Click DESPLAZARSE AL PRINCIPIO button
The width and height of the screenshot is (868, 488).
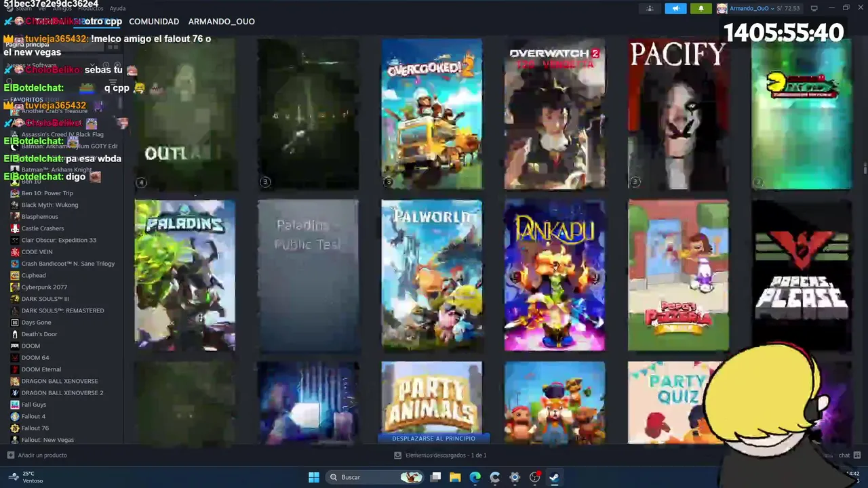point(433,439)
